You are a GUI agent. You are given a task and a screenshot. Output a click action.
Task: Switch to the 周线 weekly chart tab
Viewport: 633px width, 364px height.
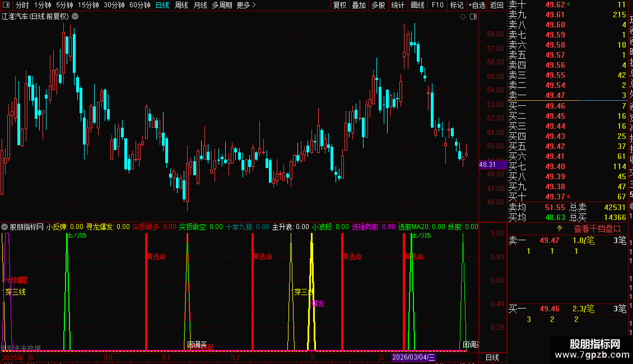click(x=181, y=5)
